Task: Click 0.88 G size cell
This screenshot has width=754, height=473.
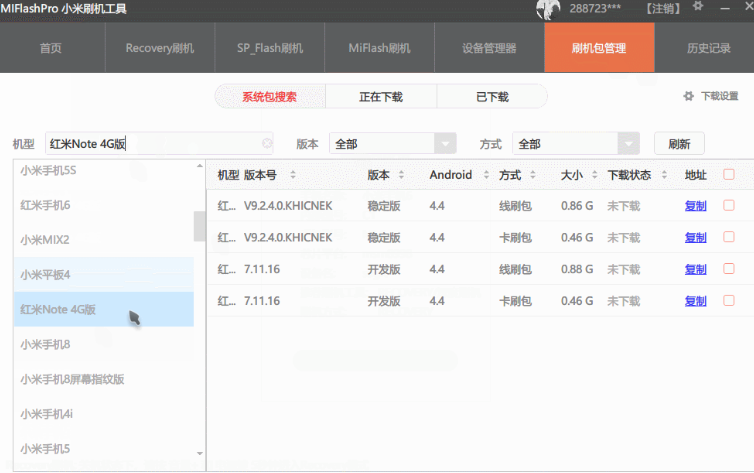Action: click(x=577, y=269)
